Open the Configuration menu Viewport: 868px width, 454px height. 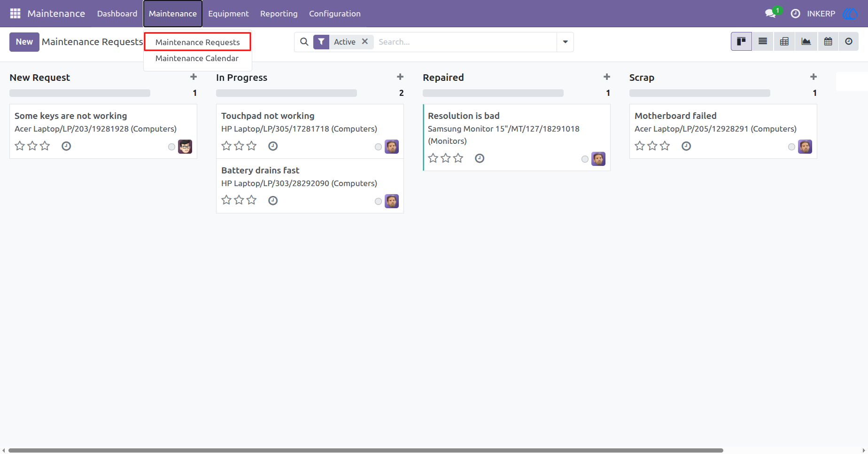pyautogui.click(x=335, y=14)
